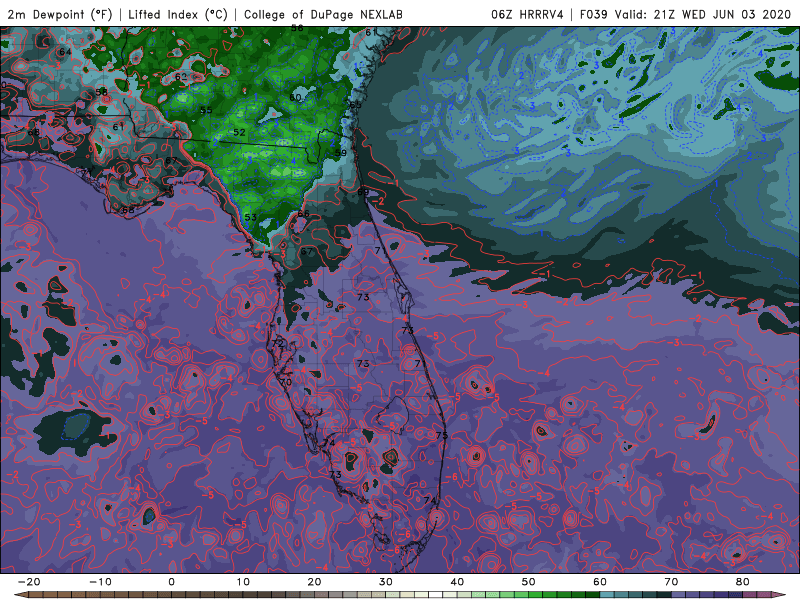Click the dewpoint value 70 on the Gulf coast

click(286, 382)
